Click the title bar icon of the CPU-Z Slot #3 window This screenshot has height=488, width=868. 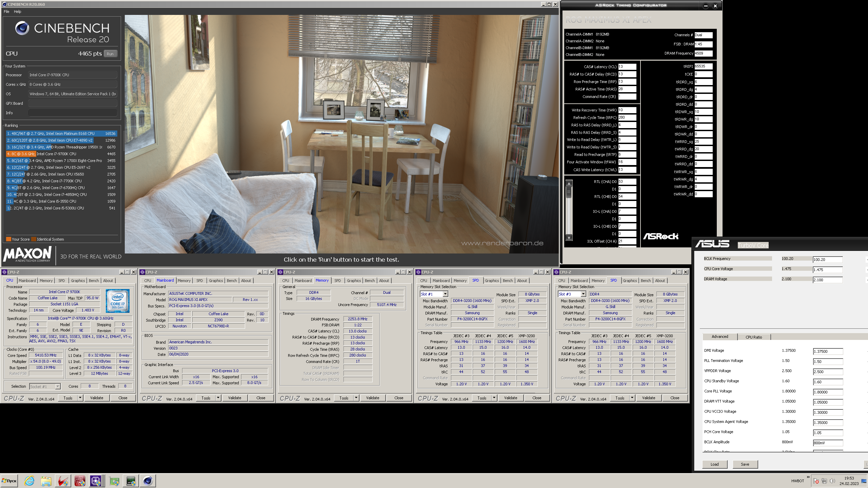coord(556,272)
